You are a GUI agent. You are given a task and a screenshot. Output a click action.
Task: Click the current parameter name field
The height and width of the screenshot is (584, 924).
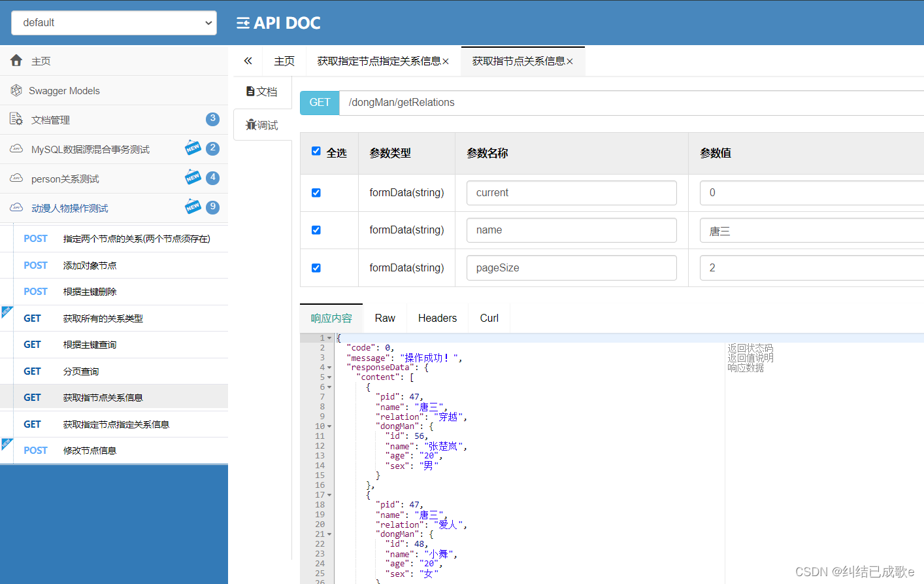click(571, 193)
